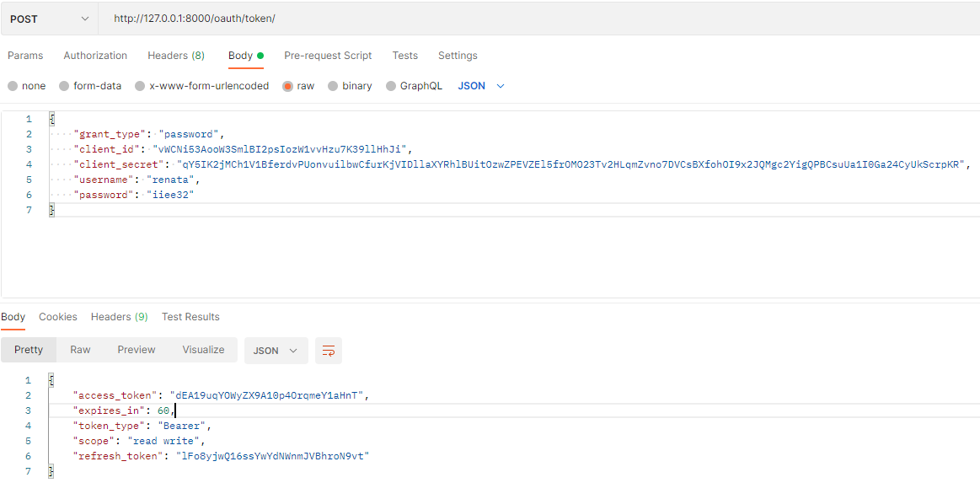Switch to the Test Results tab

(x=190, y=317)
